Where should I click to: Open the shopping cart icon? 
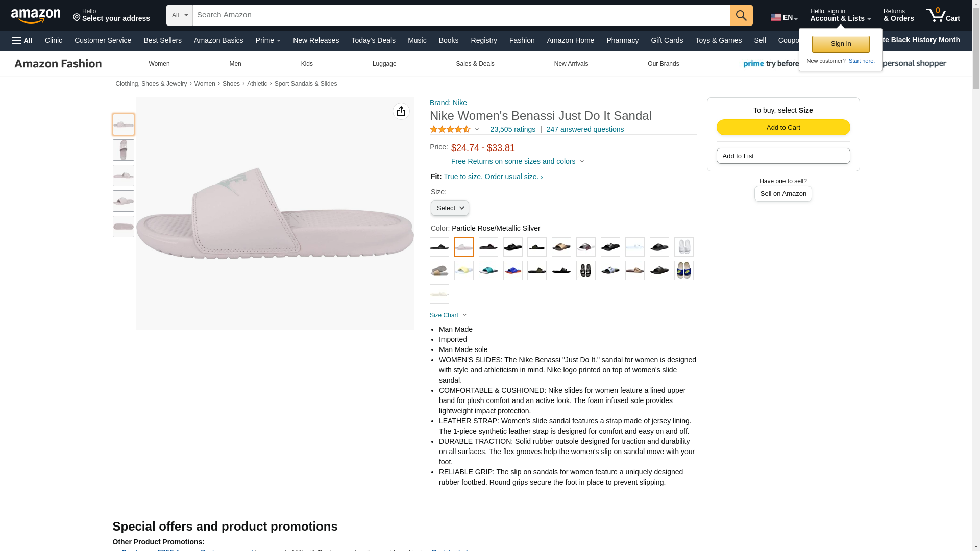[x=943, y=15]
